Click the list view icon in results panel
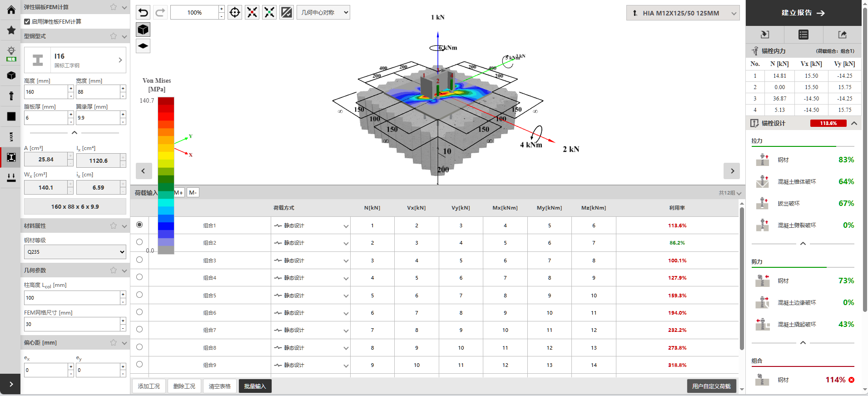The width and height of the screenshot is (868, 396). pos(804,35)
